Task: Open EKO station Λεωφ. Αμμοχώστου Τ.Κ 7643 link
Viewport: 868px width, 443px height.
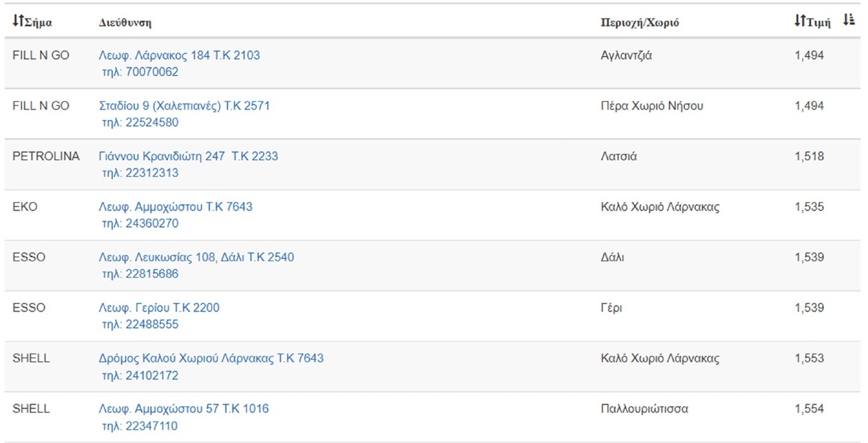Action: [x=176, y=207]
